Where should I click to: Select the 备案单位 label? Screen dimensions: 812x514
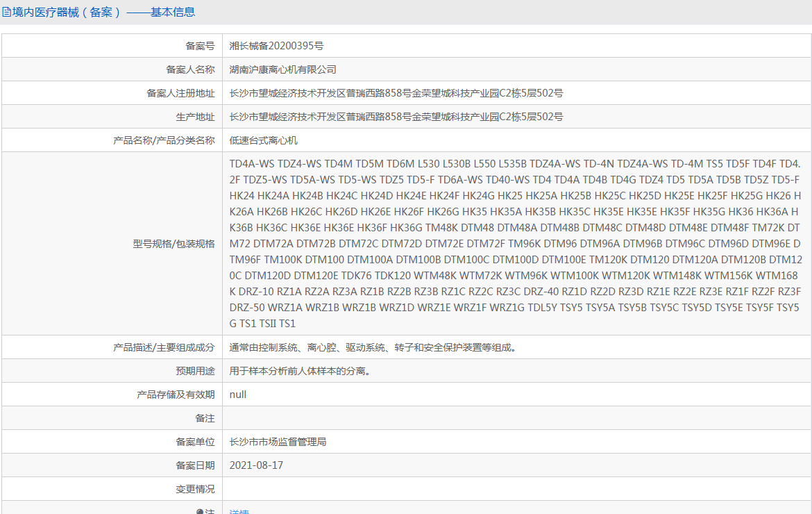195,442
